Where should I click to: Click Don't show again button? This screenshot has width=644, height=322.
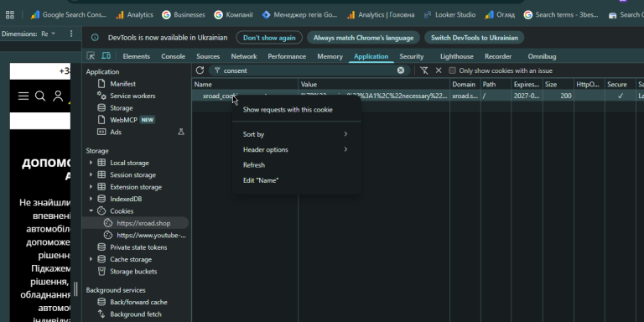pos(269,38)
